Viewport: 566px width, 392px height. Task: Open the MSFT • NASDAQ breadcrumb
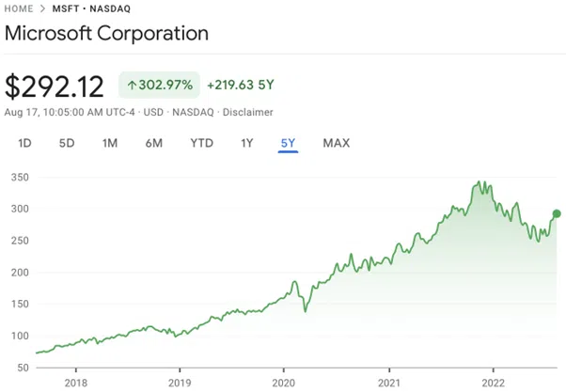pyautogui.click(x=90, y=8)
